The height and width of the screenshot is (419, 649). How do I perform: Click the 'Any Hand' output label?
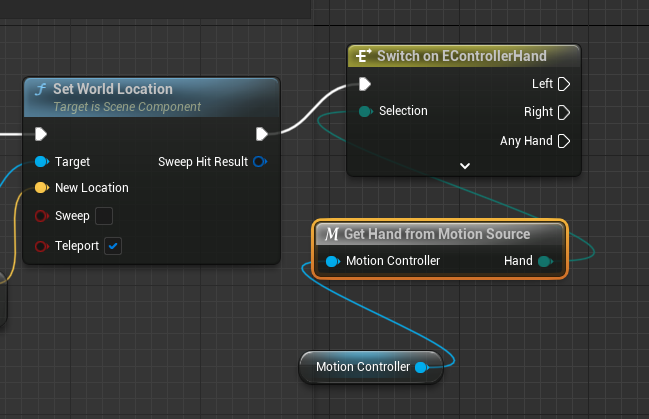[x=526, y=141]
